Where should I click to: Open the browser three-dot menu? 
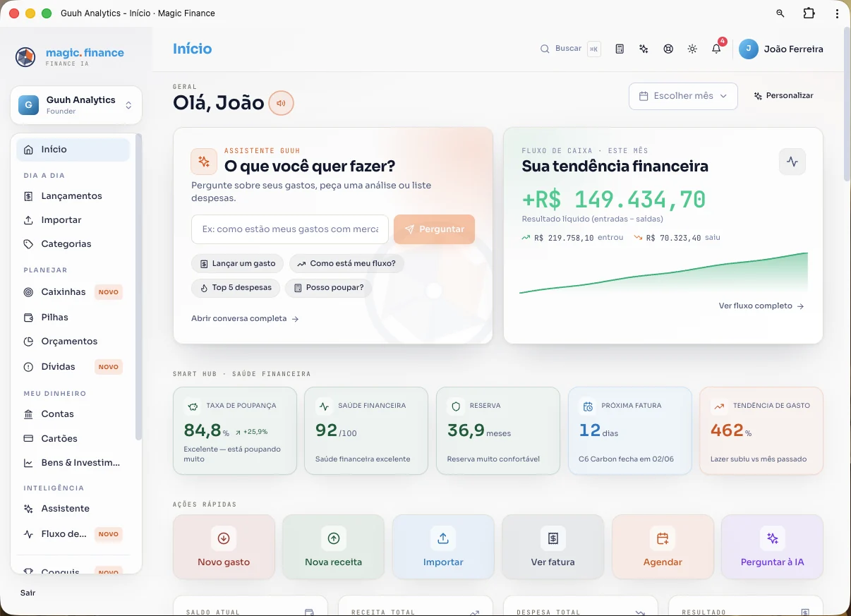coord(837,13)
